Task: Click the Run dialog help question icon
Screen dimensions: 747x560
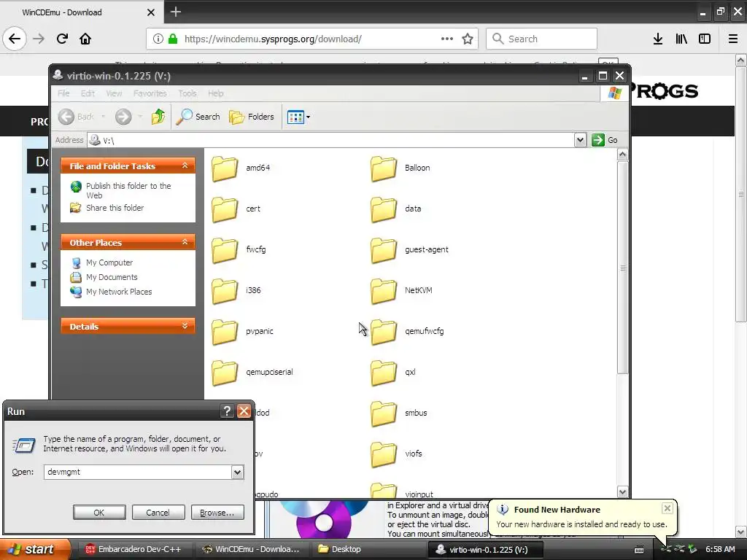Action: point(228,411)
